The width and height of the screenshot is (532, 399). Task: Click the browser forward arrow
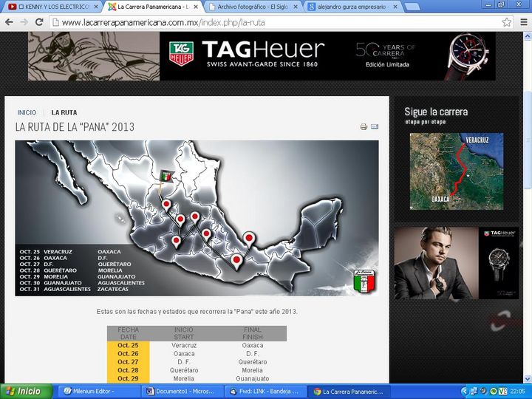tap(24, 22)
